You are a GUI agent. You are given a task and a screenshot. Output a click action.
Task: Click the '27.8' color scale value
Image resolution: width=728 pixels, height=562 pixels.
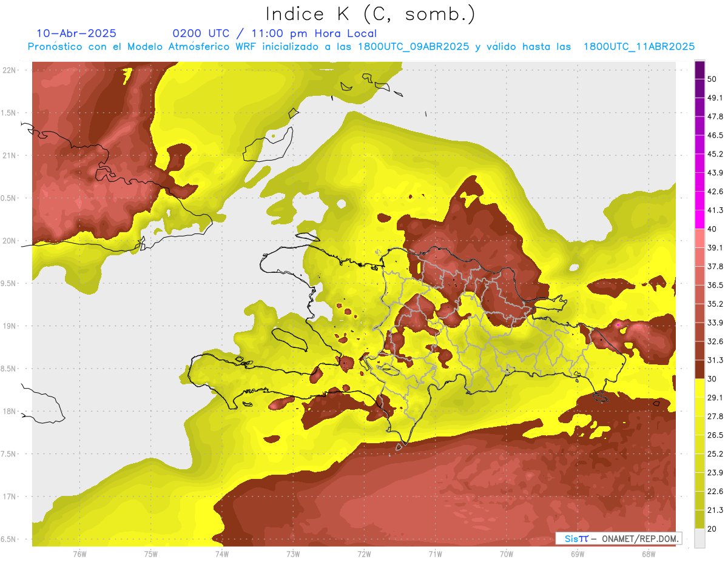coord(715,416)
